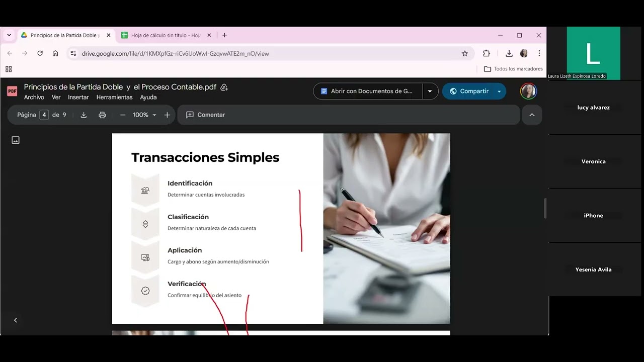Open the tab search dropdown
Viewport: 644px width, 362px height.
(x=9, y=35)
